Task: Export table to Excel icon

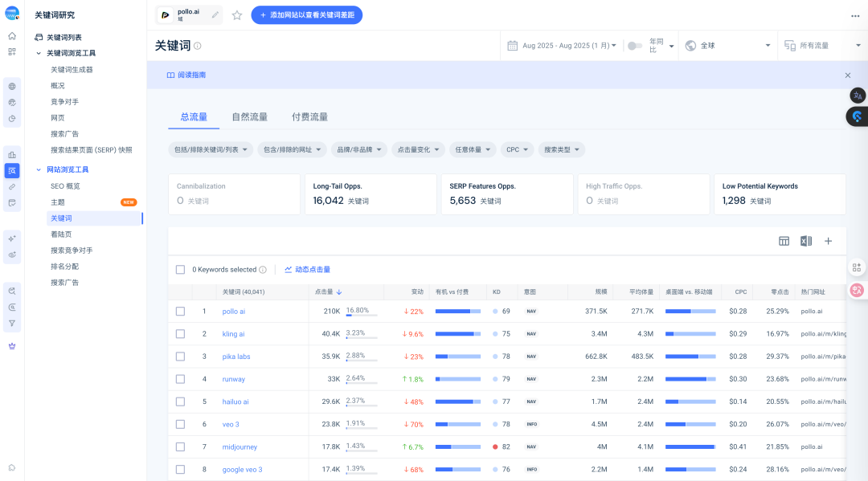Action: (806, 241)
